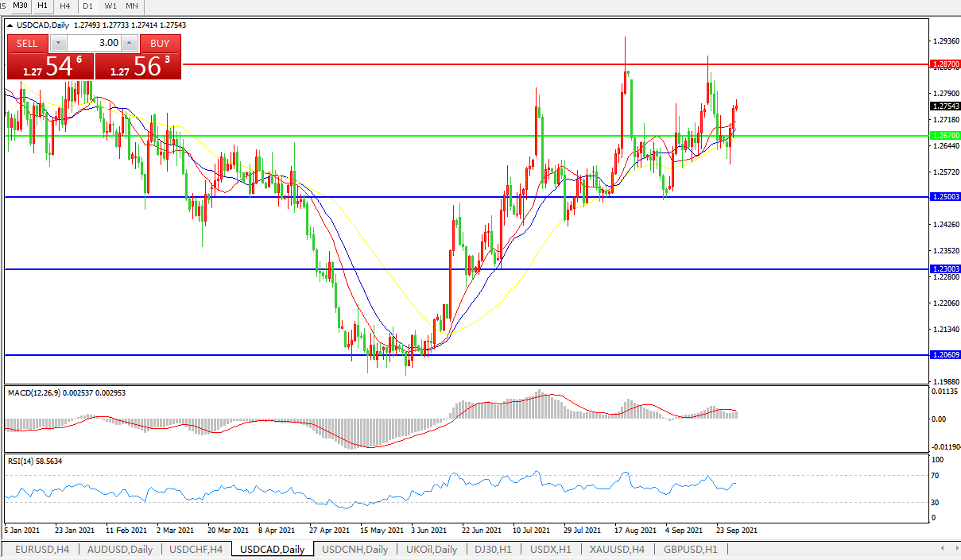Decrease lot volume with the down arrow

[x=59, y=43]
